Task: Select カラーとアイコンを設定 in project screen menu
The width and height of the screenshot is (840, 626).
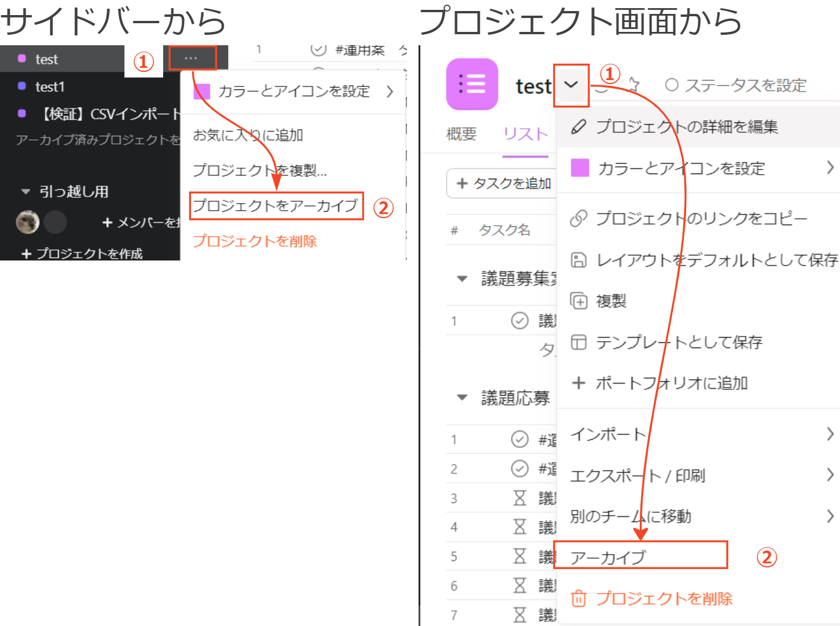Action: pyautogui.click(x=698, y=168)
